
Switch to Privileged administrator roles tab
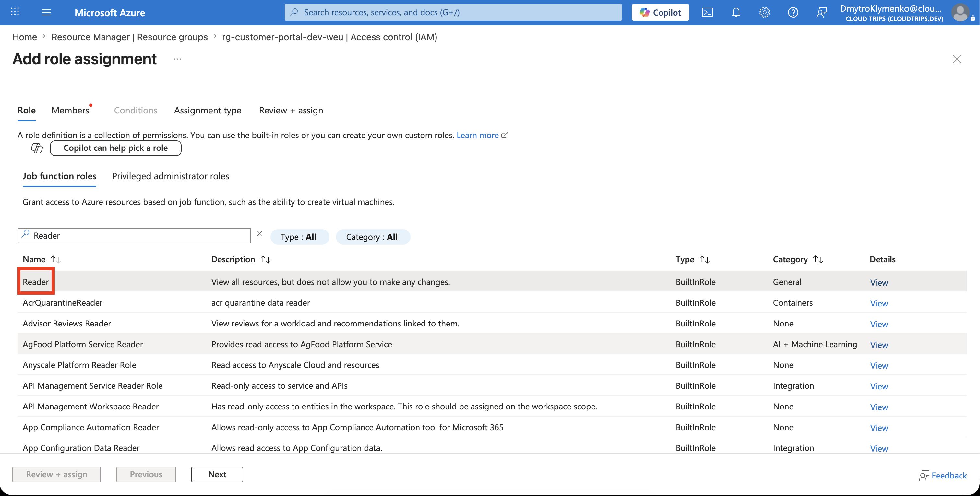click(x=171, y=176)
